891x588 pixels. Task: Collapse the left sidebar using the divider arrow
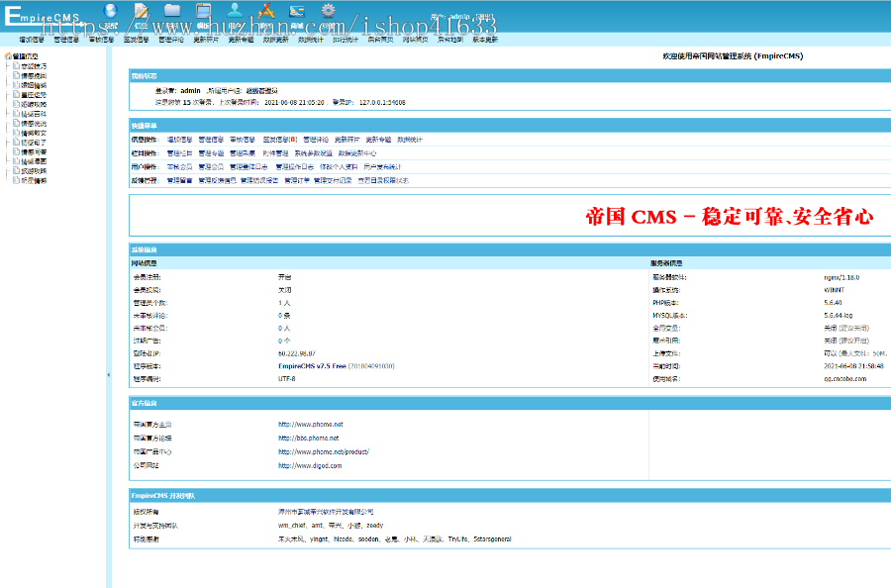108,375
